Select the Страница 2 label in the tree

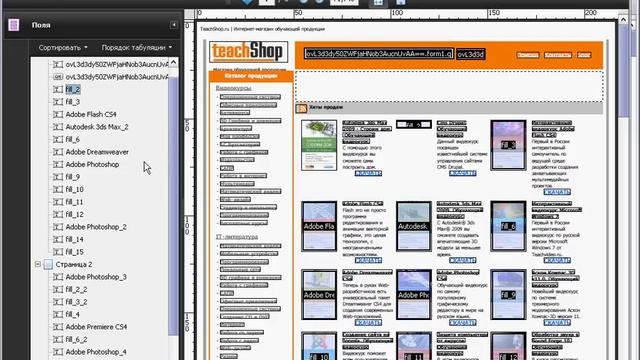coord(74,264)
